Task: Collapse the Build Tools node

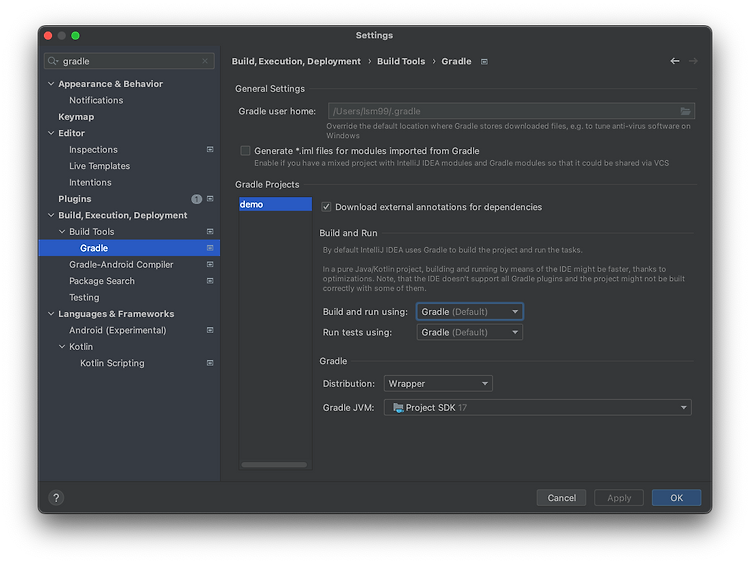Action: tap(62, 232)
